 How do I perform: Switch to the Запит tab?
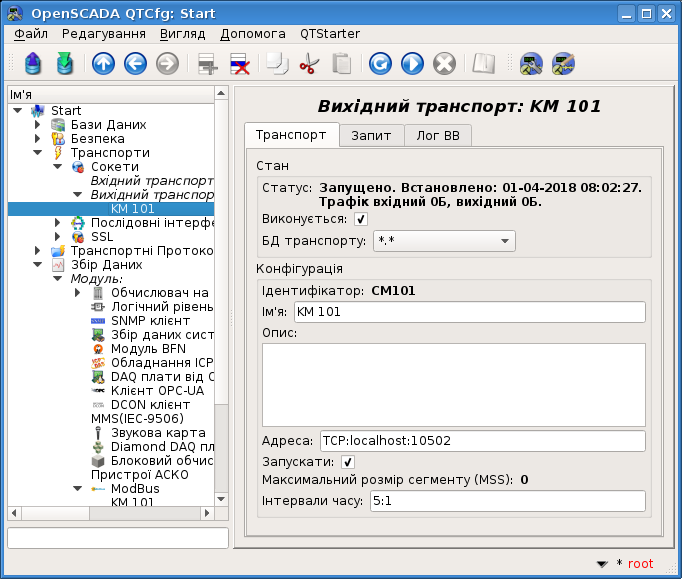pos(371,136)
